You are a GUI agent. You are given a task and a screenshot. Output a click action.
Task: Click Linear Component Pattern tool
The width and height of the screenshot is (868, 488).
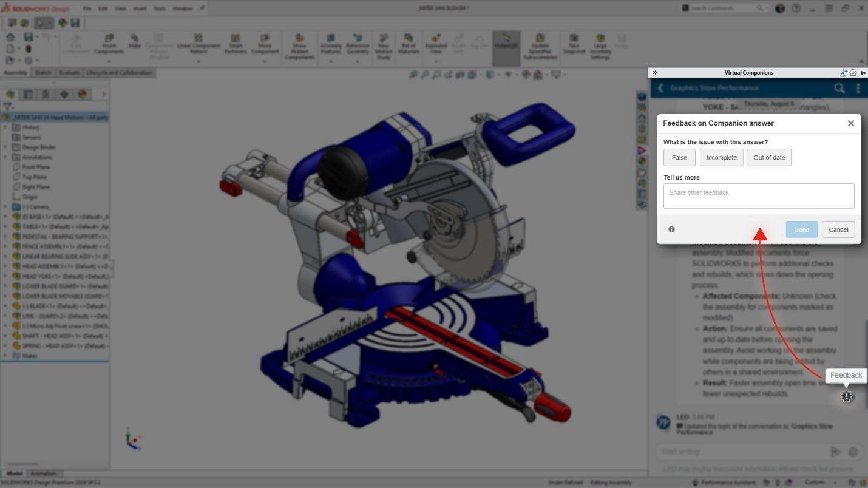pyautogui.click(x=198, y=44)
